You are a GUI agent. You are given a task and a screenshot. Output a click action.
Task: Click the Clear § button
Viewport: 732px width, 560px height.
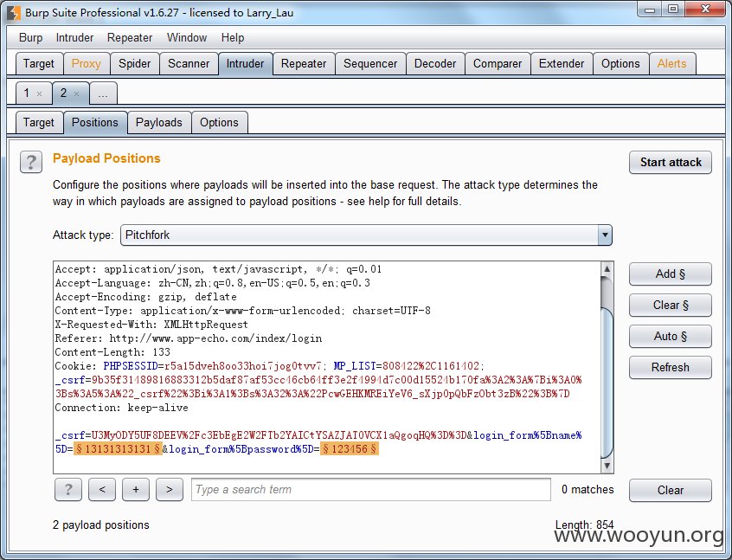pos(671,305)
